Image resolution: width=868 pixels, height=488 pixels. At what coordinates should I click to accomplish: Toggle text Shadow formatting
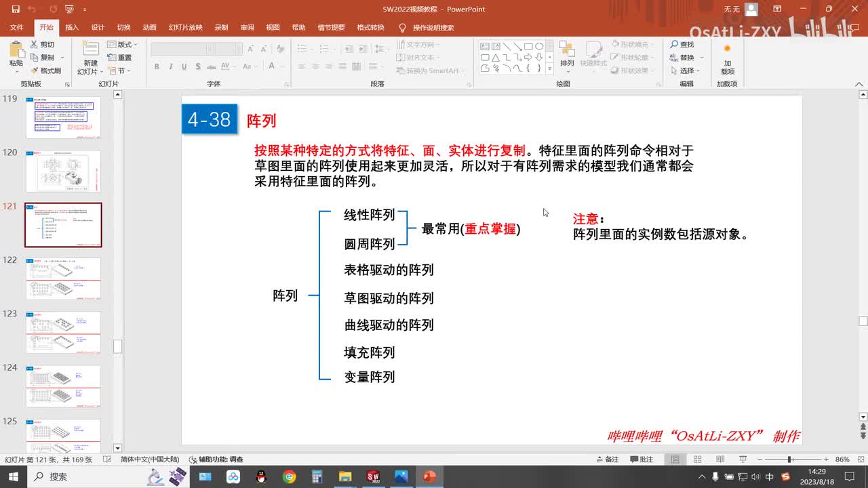pyautogui.click(x=197, y=66)
